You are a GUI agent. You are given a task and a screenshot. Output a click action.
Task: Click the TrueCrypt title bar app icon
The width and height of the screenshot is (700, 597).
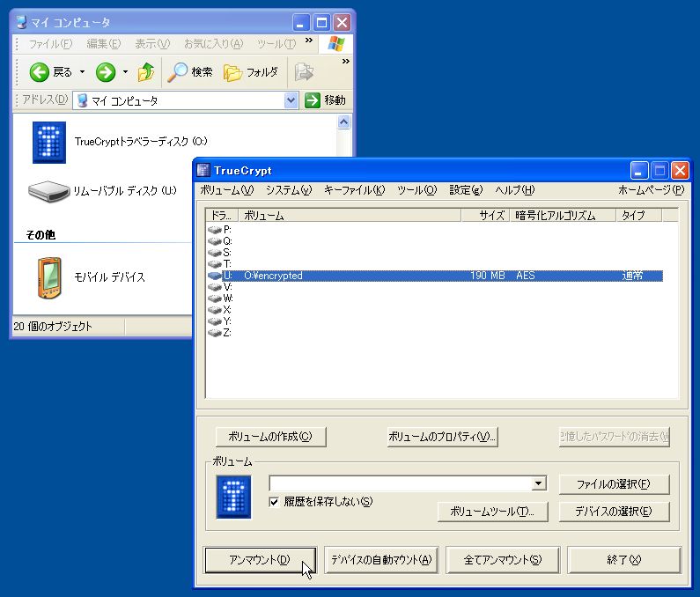pyautogui.click(x=203, y=170)
